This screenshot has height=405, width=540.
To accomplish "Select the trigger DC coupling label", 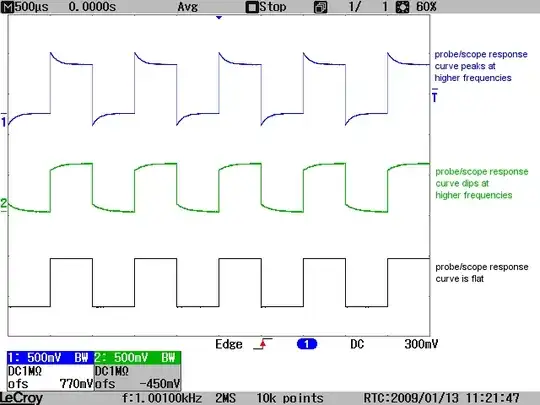I will 357,344.
